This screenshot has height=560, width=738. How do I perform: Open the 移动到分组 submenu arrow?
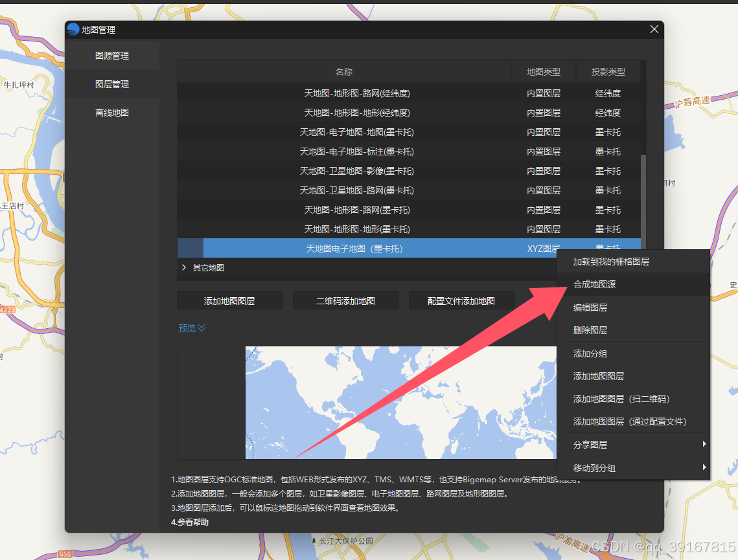pyautogui.click(x=704, y=467)
